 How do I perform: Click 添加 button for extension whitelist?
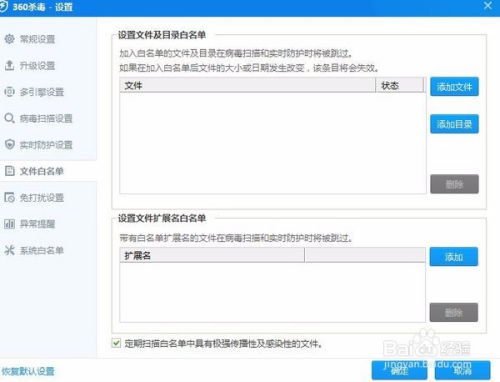click(x=454, y=257)
